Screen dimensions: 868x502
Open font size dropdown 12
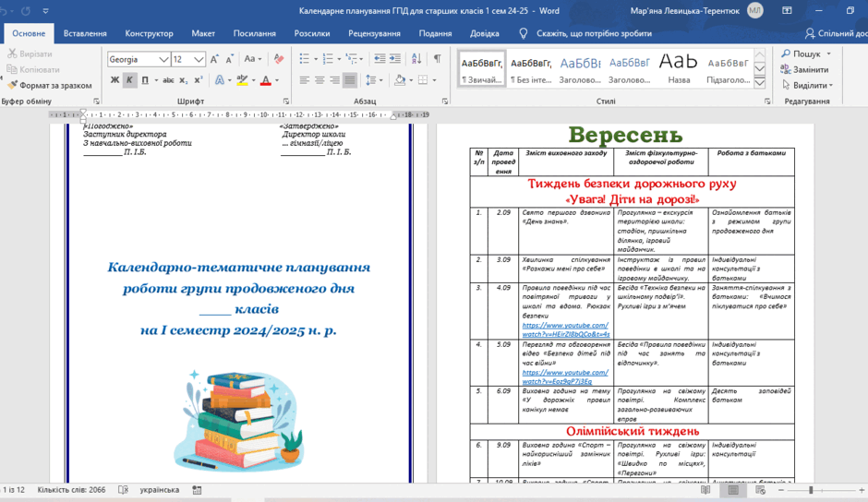[199, 59]
